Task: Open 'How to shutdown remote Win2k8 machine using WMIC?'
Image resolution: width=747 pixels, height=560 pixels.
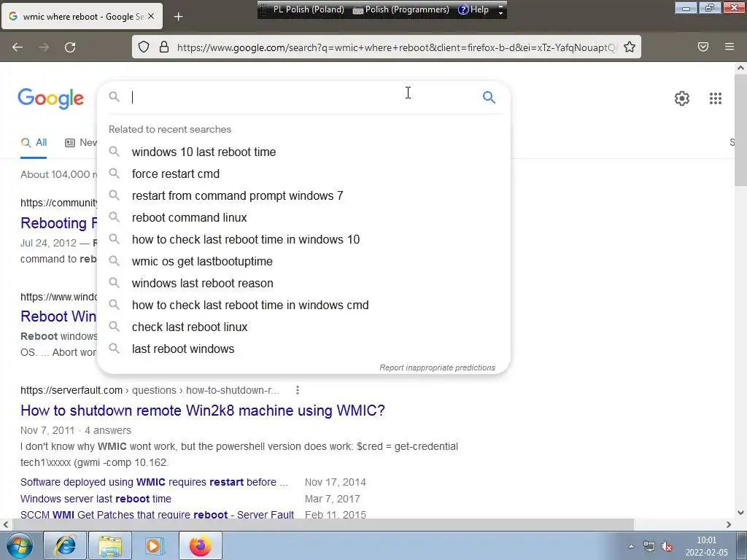Action: click(203, 411)
